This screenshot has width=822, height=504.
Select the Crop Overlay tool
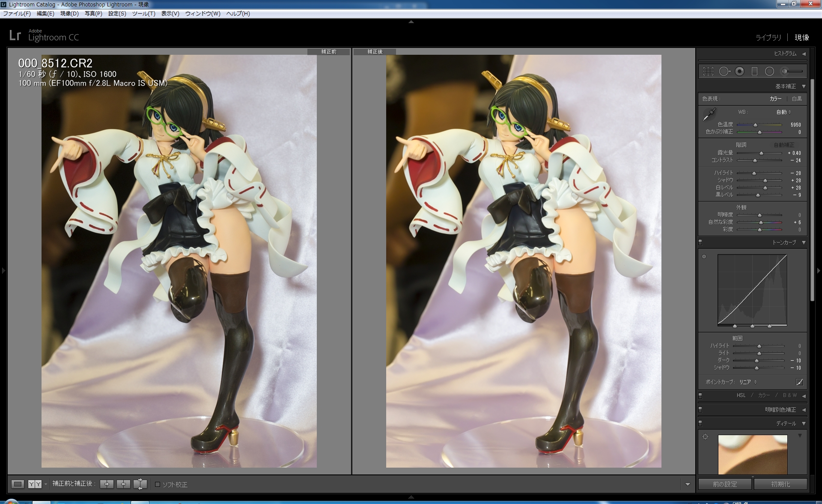[708, 71]
